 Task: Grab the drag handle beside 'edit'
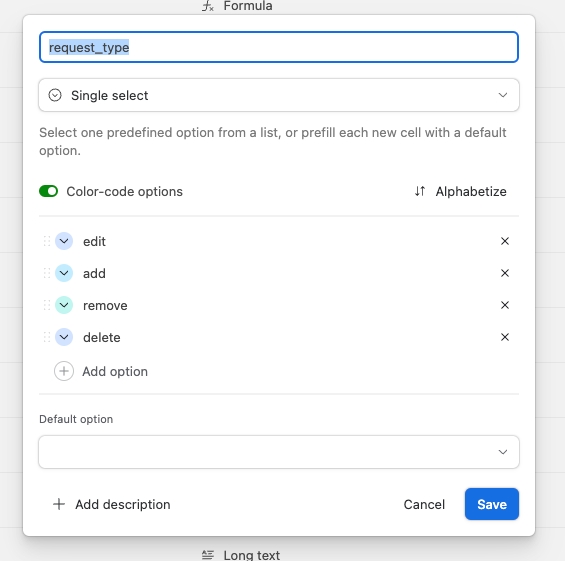point(47,241)
